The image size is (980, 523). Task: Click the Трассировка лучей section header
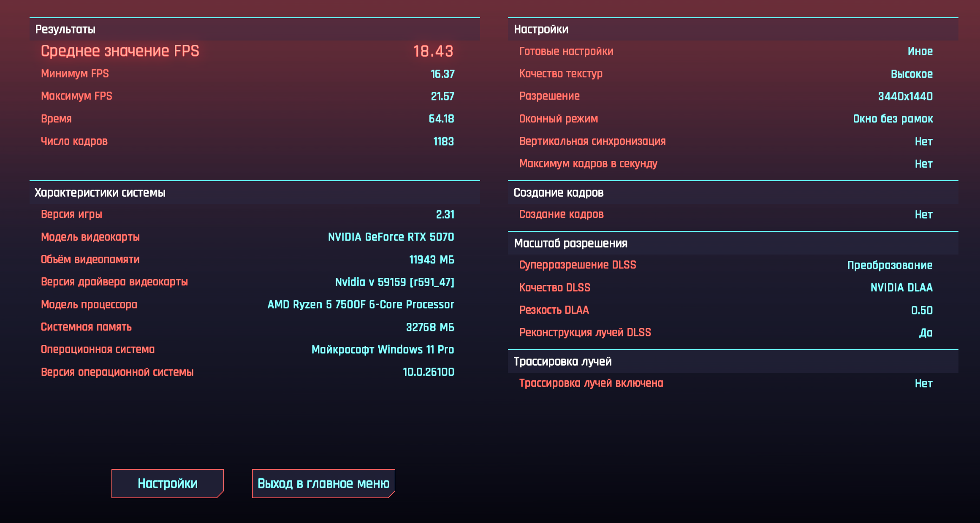coord(562,361)
